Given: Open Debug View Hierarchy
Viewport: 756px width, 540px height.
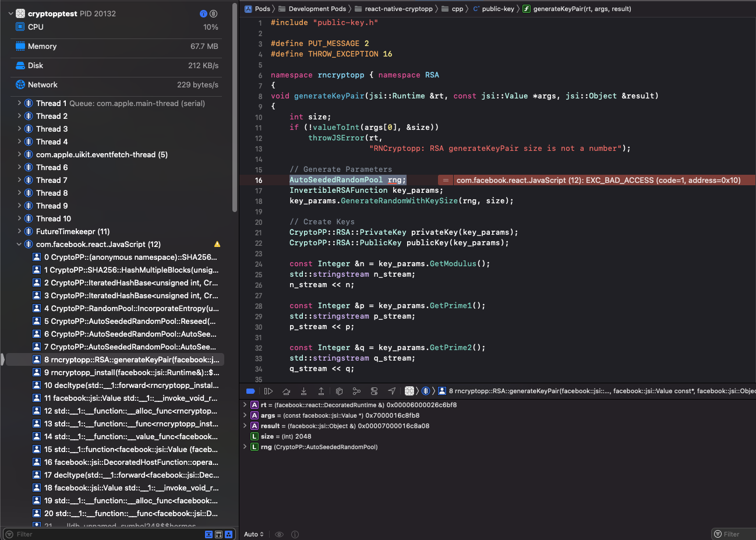Looking at the screenshot, I should point(339,391).
